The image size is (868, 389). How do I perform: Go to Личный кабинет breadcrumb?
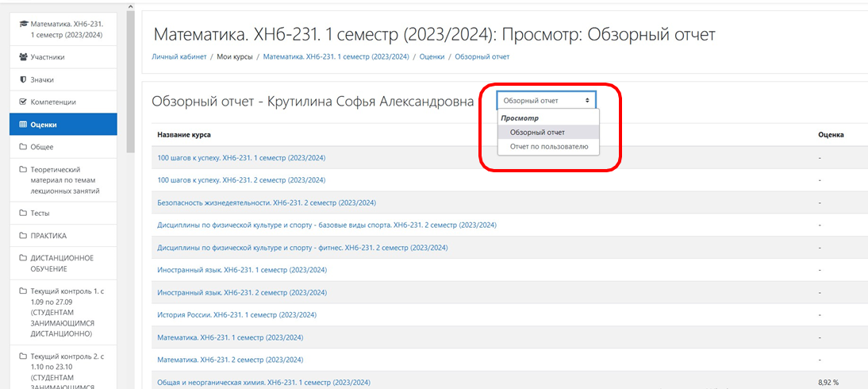179,56
